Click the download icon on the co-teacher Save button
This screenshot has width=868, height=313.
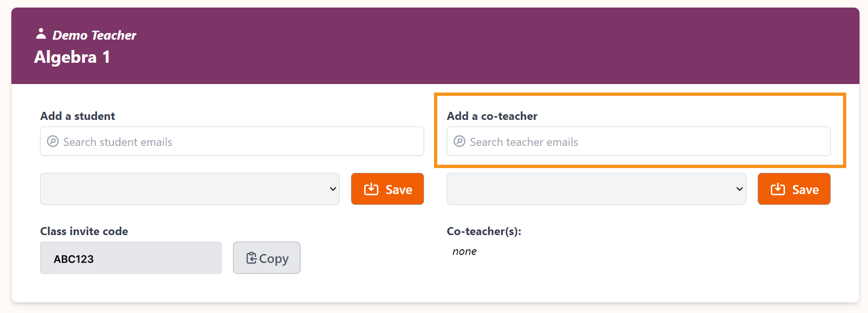778,189
